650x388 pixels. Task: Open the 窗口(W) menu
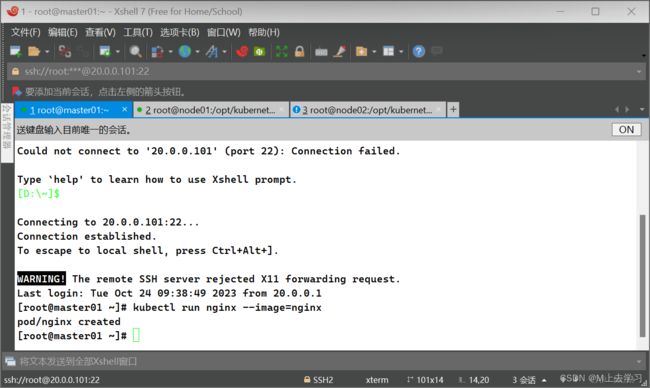224,32
